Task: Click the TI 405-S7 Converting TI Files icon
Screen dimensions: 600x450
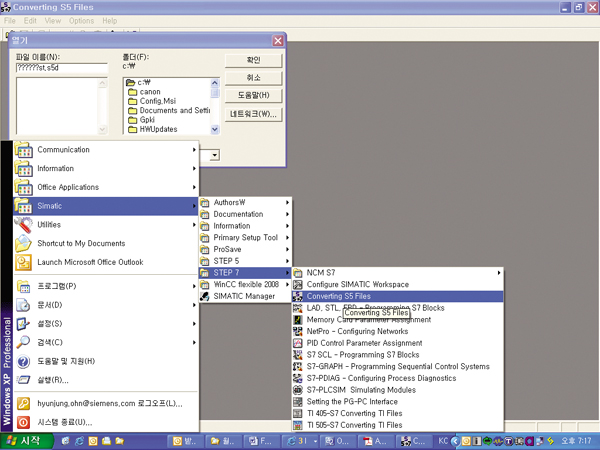Action: pyautogui.click(x=298, y=414)
